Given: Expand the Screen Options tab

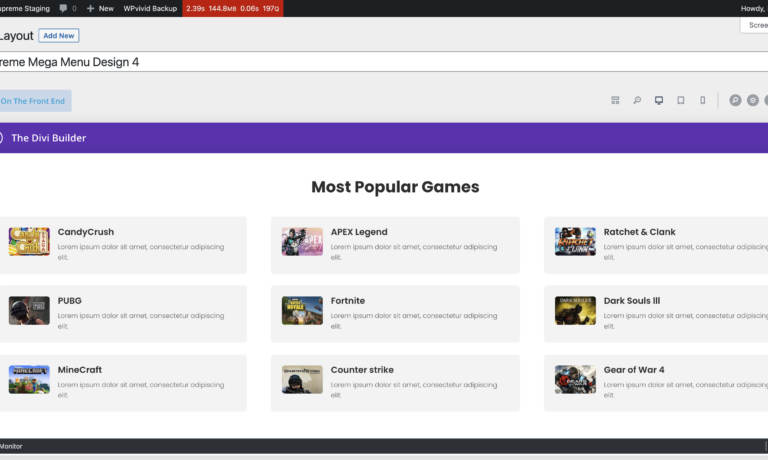Looking at the screenshot, I should [755, 26].
